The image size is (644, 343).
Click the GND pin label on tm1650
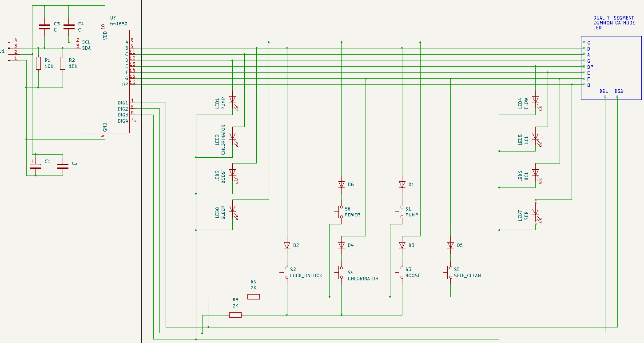coord(105,127)
